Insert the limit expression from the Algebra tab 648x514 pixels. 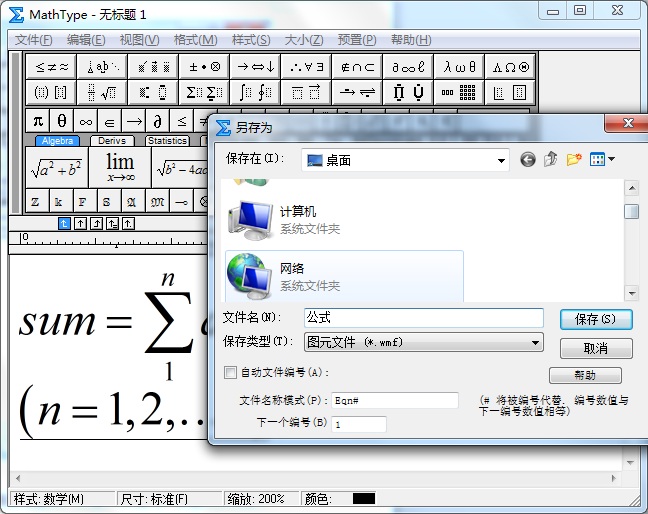120,167
